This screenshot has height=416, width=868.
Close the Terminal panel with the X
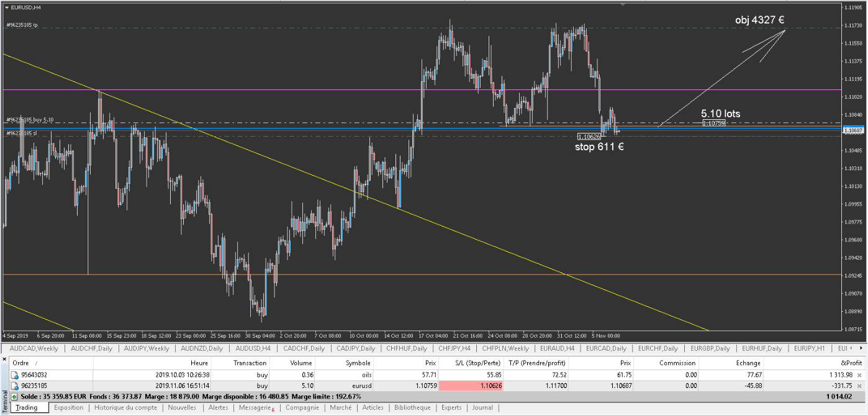pos(4,359)
